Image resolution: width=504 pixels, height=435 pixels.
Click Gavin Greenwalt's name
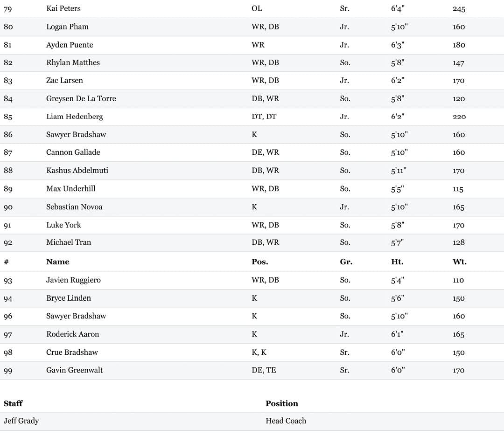(x=74, y=370)
